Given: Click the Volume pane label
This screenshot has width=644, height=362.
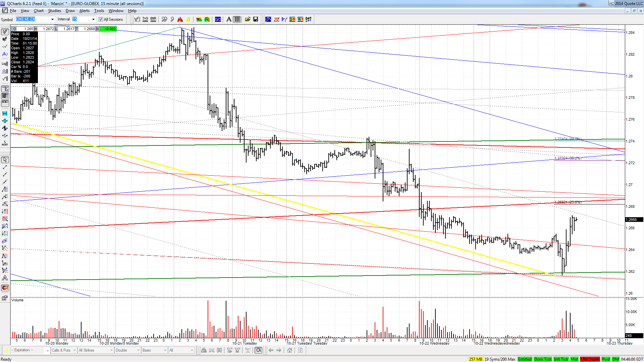Looking at the screenshot, I should [17, 300].
